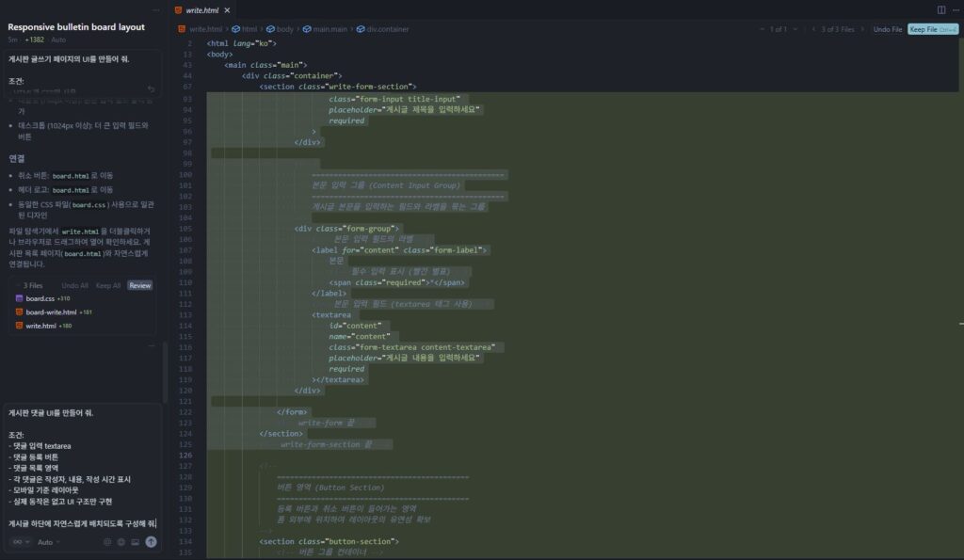Screen dimensions: 964x560
Task: Open the split editor icon at top right
Action: [x=941, y=8]
